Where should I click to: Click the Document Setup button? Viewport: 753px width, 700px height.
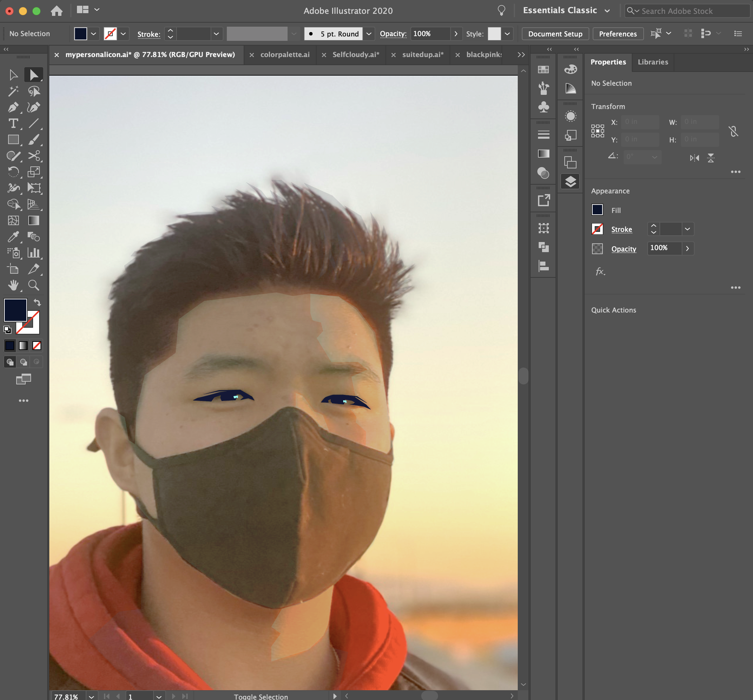click(555, 34)
